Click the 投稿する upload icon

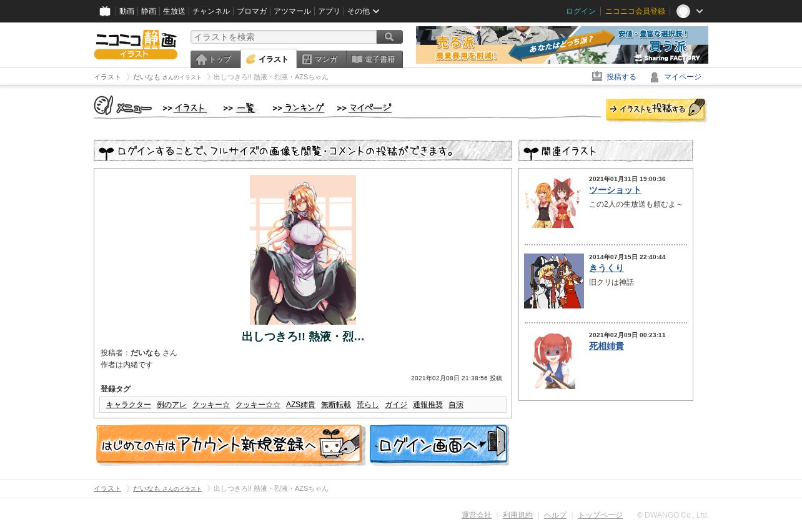597,77
